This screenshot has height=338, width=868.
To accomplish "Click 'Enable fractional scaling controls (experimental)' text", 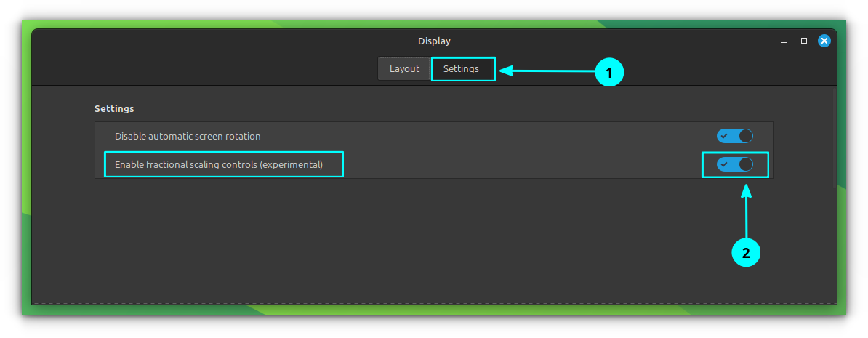I will [218, 165].
